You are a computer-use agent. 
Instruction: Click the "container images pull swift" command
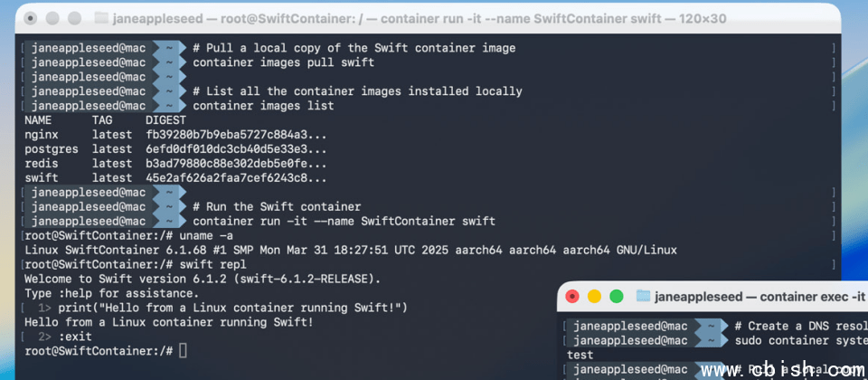(x=283, y=62)
